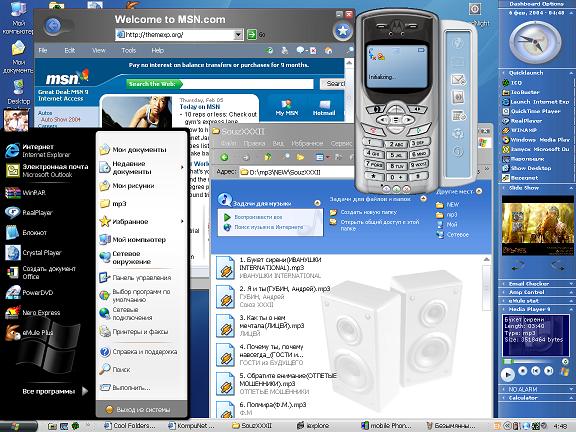Open the Файл menu in SouzXXXII window
The width and height of the screenshot is (576, 432).
pos(229,143)
